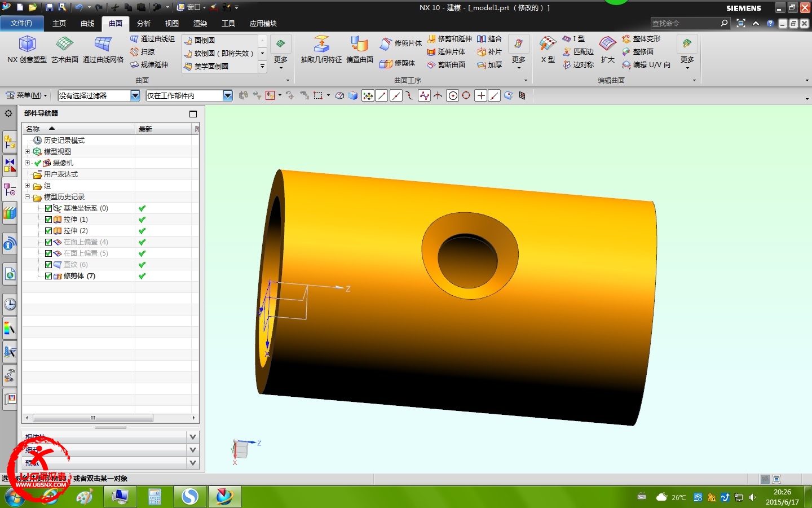Open the 规律延伸 tool

[149, 65]
